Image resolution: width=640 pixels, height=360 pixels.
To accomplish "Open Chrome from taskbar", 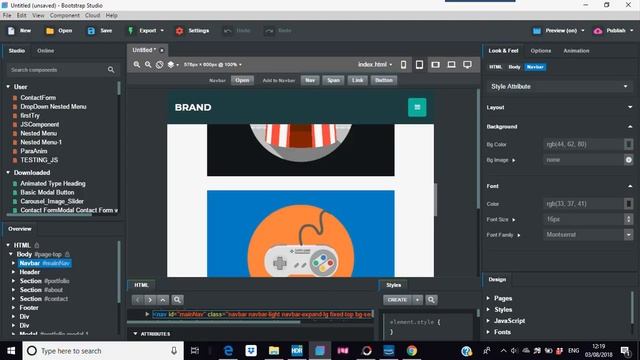I will click(x=411, y=351).
